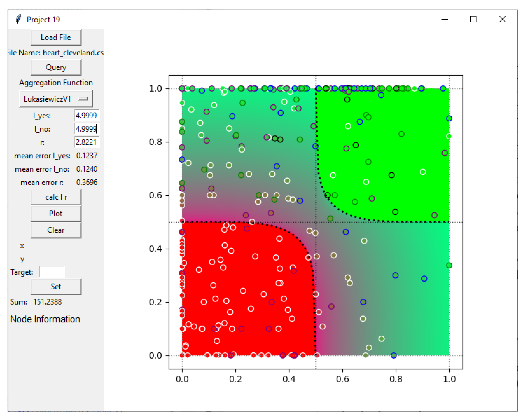
Task: Click the Load File button
Action: (x=56, y=37)
